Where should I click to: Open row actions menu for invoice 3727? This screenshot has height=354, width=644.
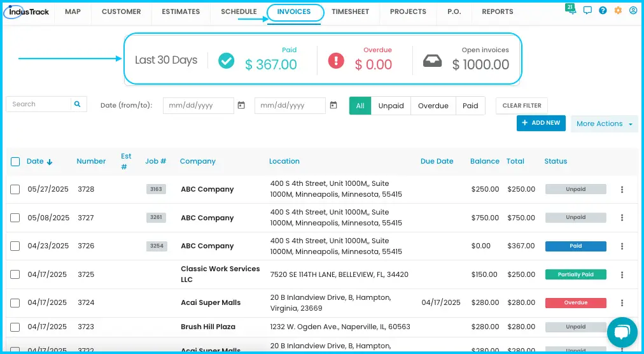pyautogui.click(x=622, y=218)
